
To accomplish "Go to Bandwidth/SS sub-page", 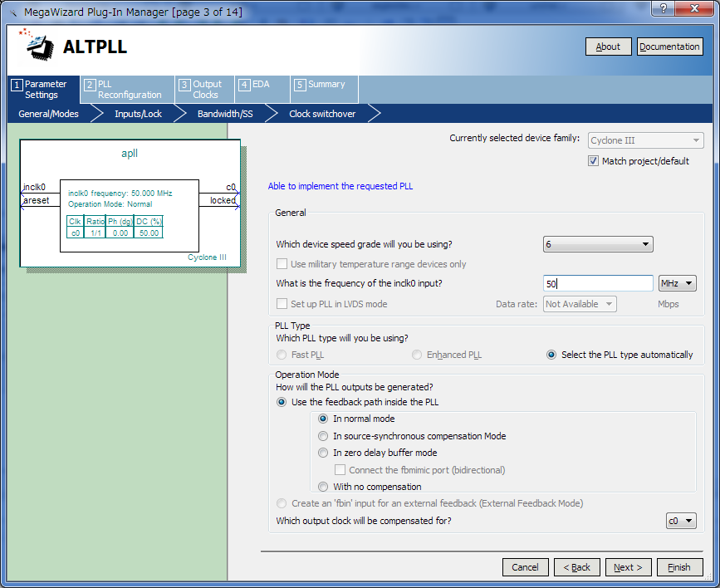I will [x=225, y=114].
